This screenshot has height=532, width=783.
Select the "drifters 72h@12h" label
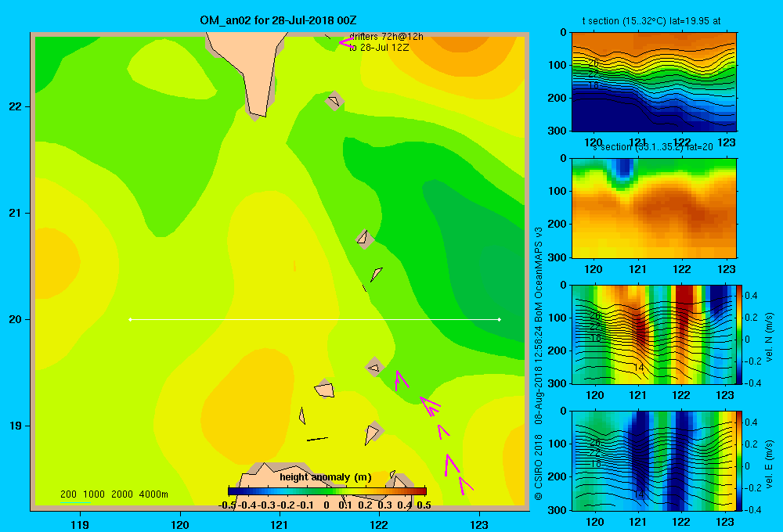coord(387,37)
